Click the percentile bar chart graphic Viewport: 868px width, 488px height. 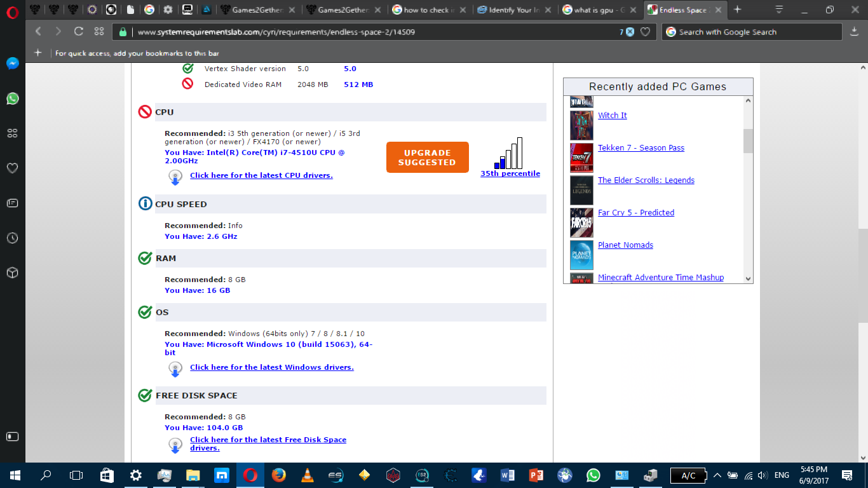point(508,153)
